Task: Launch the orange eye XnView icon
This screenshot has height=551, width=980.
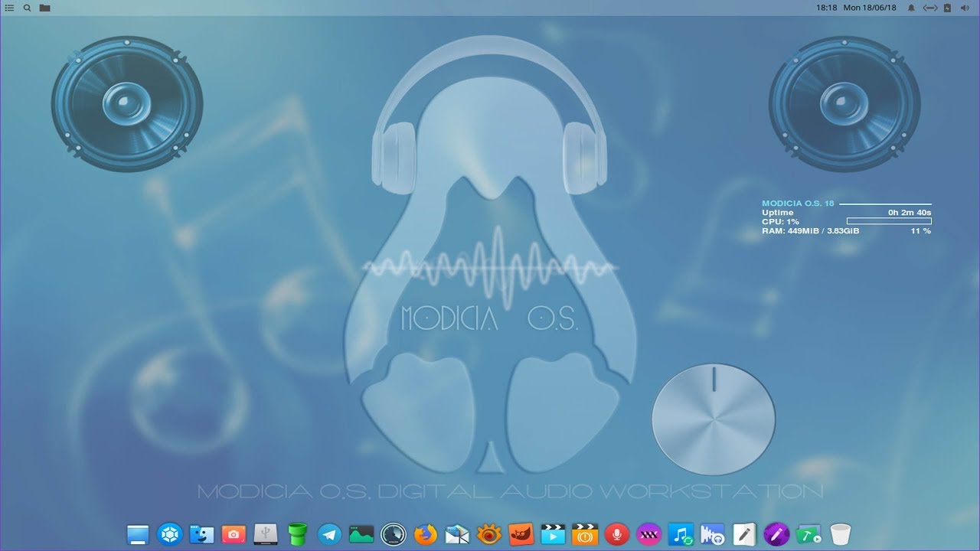Action: [488, 534]
